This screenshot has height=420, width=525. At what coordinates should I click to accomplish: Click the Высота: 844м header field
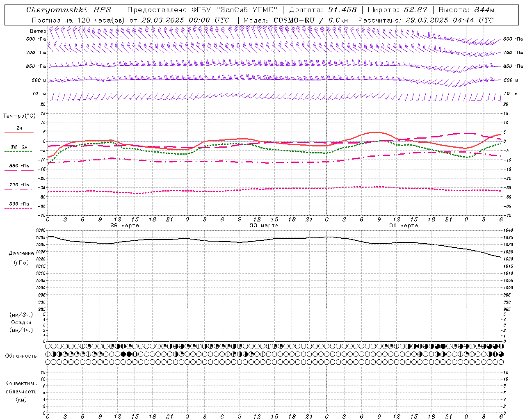pos(466,10)
